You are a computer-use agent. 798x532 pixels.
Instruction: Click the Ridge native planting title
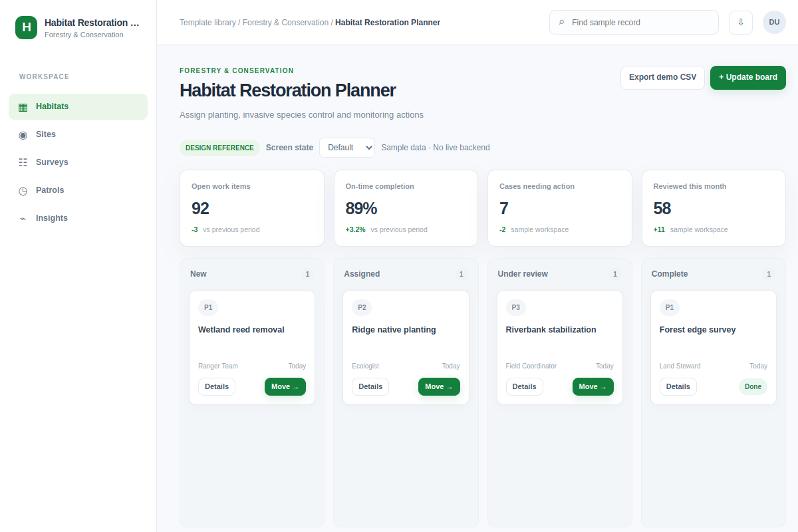(x=394, y=330)
